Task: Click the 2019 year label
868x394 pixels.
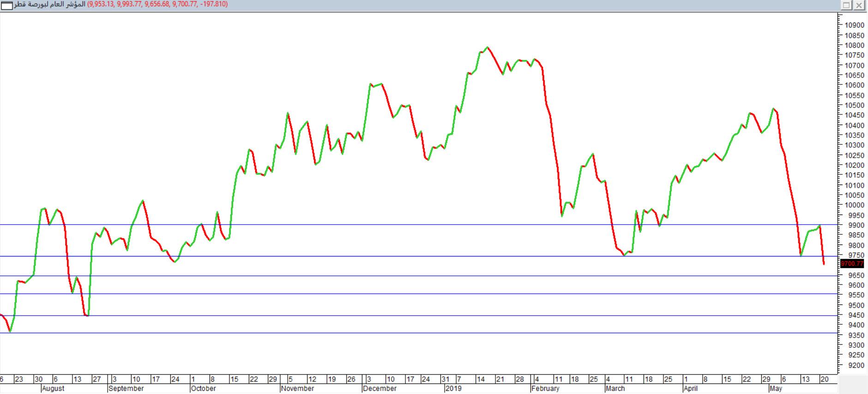Action: [453, 388]
